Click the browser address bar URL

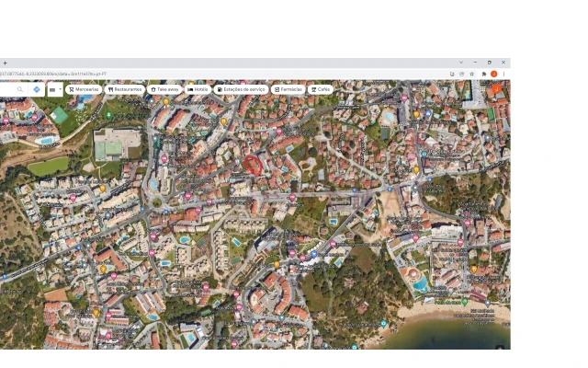55,74
